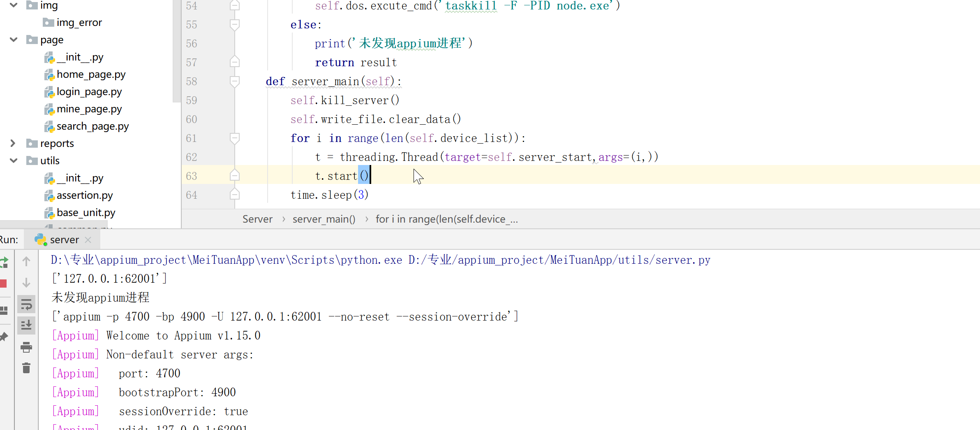Toggle soft-wrap in the run console

26,304
